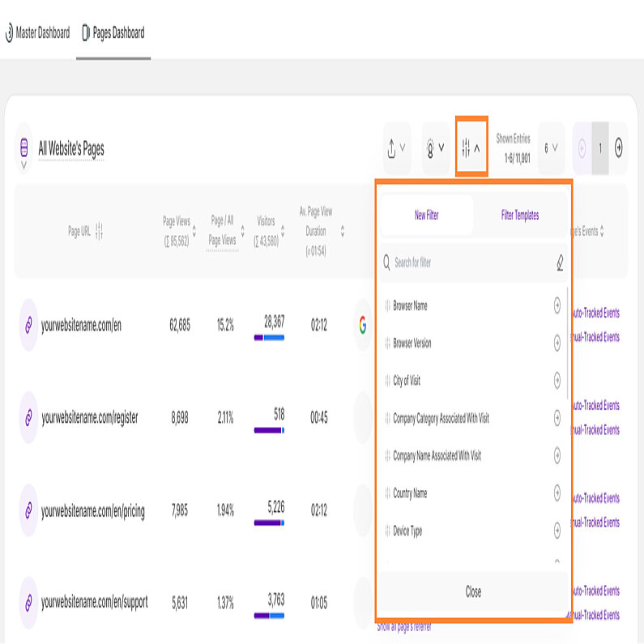The height and width of the screenshot is (644, 644).
Task: Click the export/share upload icon
Action: coord(397,148)
